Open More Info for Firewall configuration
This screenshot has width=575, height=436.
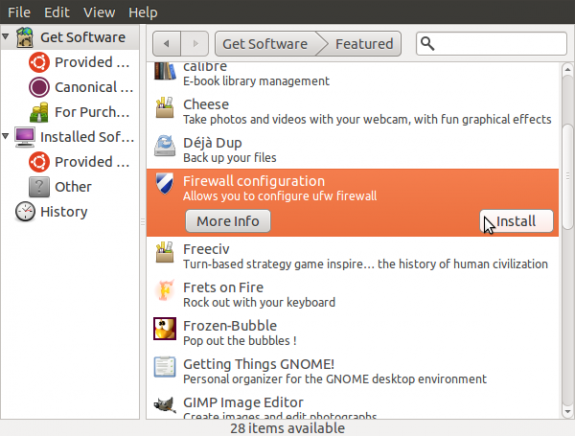228,221
